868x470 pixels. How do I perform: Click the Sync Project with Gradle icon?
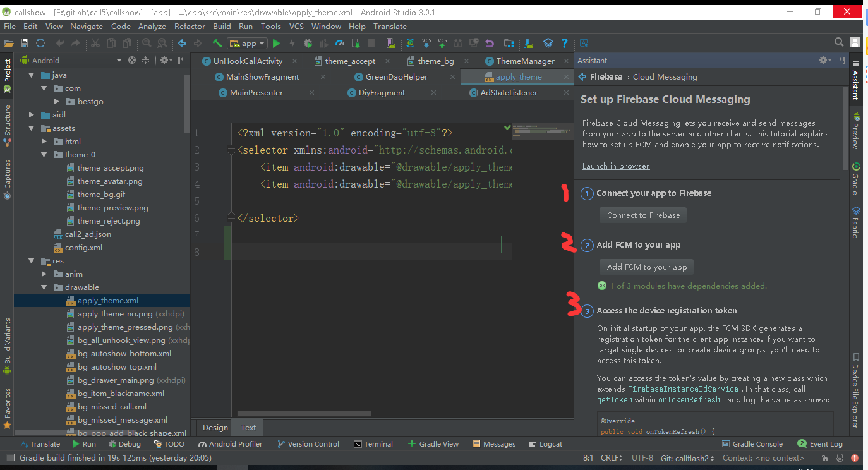tap(411, 43)
